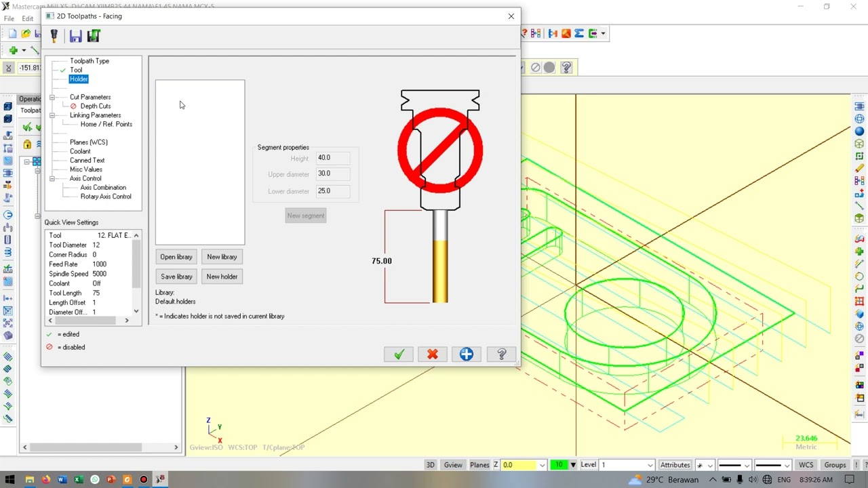This screenshot has width=868, height=488.
Task: Click the wireframe globe icon in right toolbar
Action: [859, 119]
